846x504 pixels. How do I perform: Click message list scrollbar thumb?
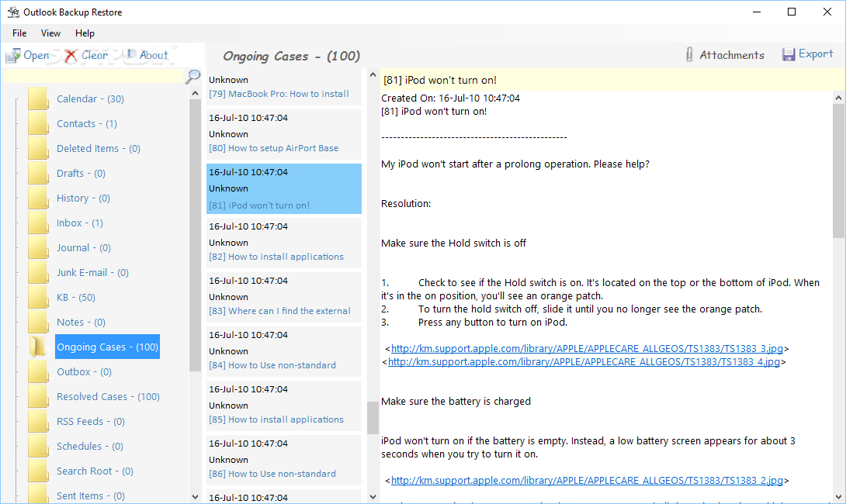[373, 418]
